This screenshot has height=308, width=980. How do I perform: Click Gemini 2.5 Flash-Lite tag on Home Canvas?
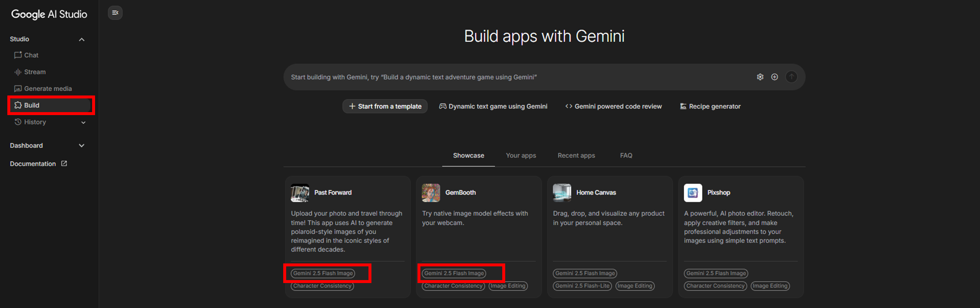click(x=582, y=286)
